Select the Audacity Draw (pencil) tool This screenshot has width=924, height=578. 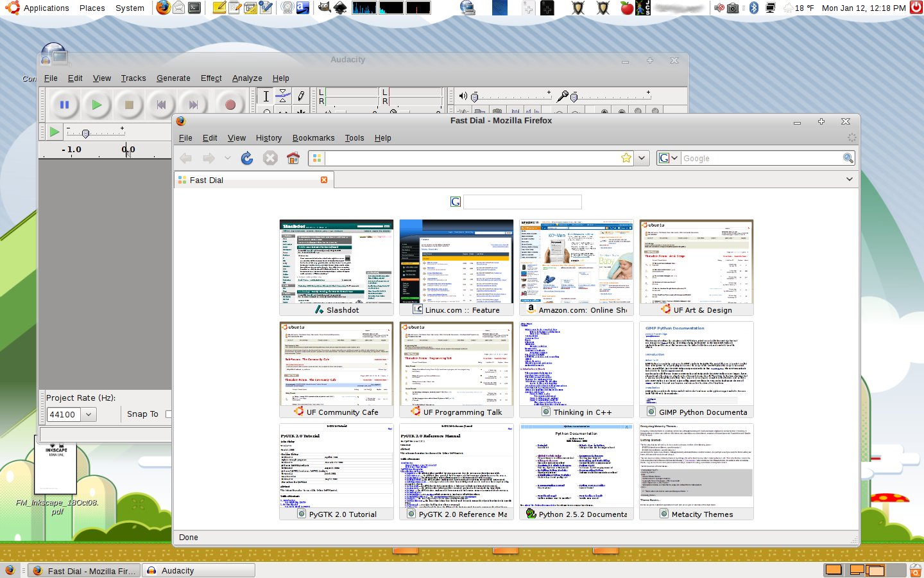tap(300, 96)
